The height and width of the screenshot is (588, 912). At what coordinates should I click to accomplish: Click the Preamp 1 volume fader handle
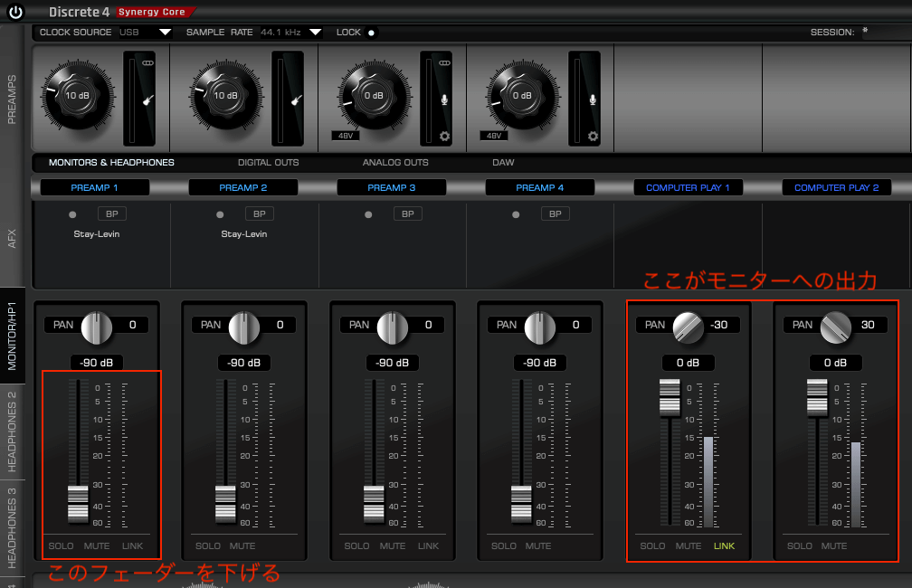(x=78, y=504)
